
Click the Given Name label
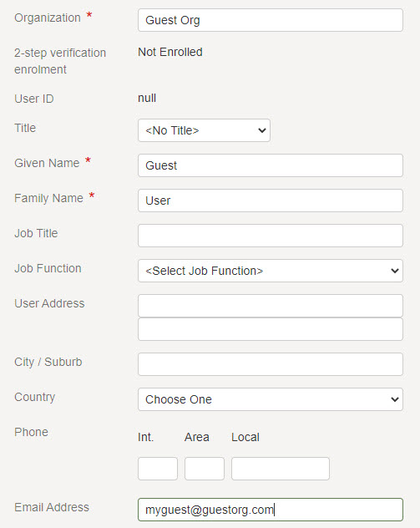pos(47,163)
